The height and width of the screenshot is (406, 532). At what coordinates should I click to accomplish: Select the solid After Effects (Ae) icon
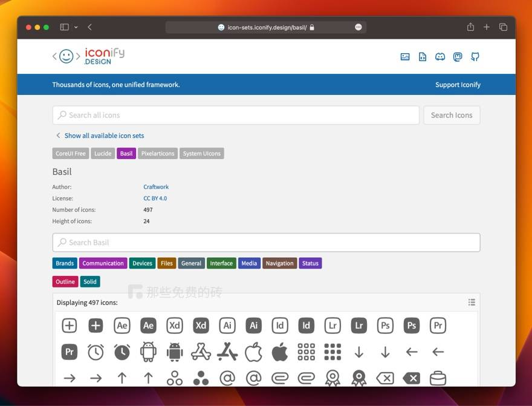click(148, 326)
